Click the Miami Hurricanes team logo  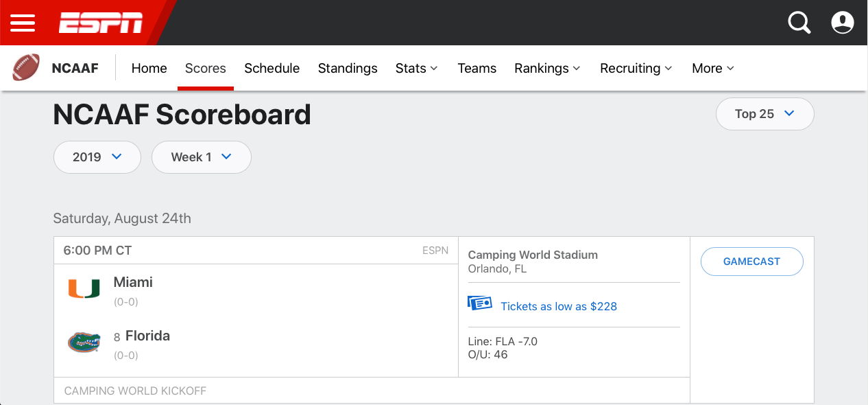[x=84, y=289]
